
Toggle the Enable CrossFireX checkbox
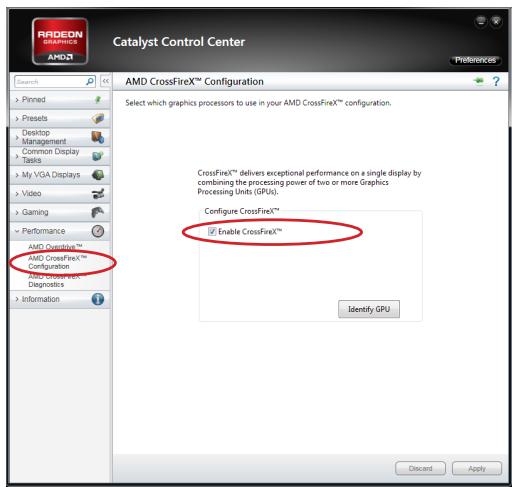[212, 231]
